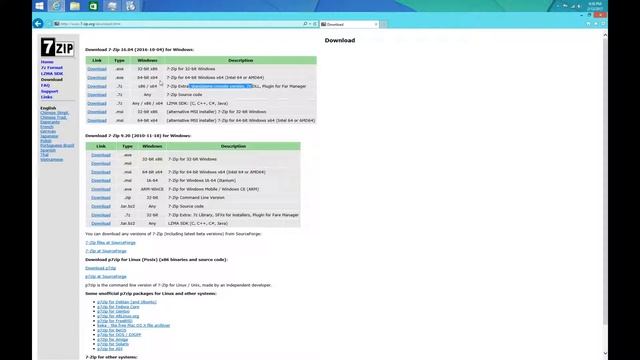The image size is (640, 360).
Task: Download 9.20 for Windows IA-64 Itanium
Action: [101, 180]
